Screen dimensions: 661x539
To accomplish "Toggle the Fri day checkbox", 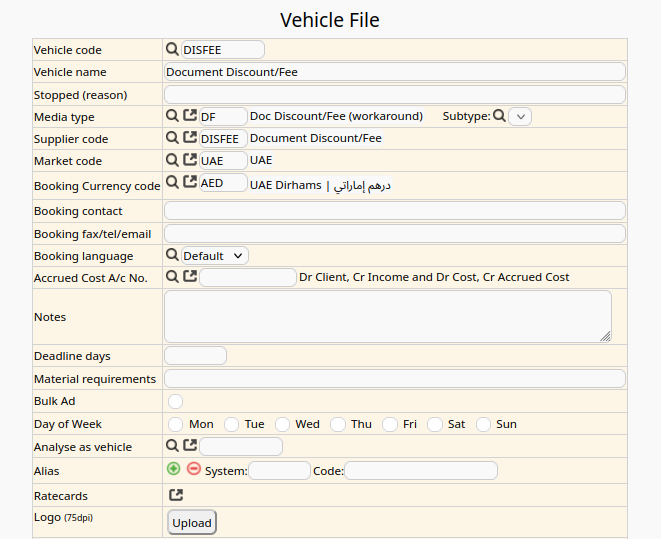I will point(390,424).
